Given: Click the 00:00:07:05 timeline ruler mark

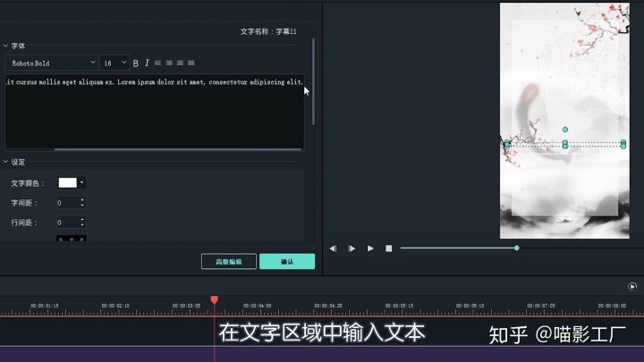Looking at the screenshot, I should pos(541,306).
